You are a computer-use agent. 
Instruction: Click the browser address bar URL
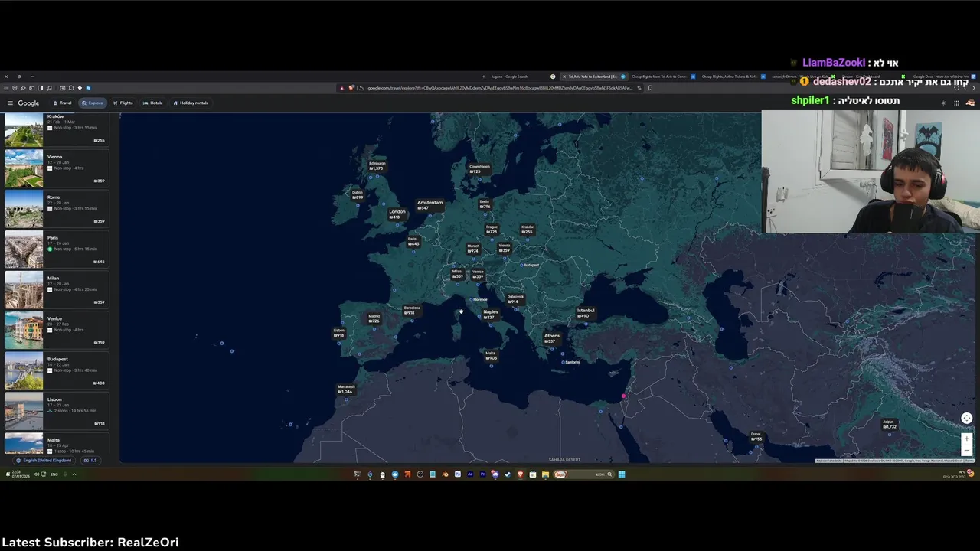tap(500, 88)
